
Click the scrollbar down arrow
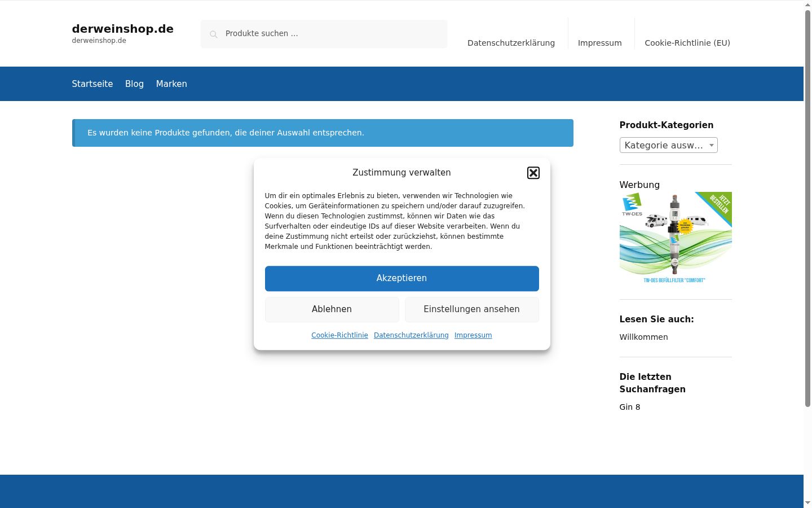(x=807, y=503)
